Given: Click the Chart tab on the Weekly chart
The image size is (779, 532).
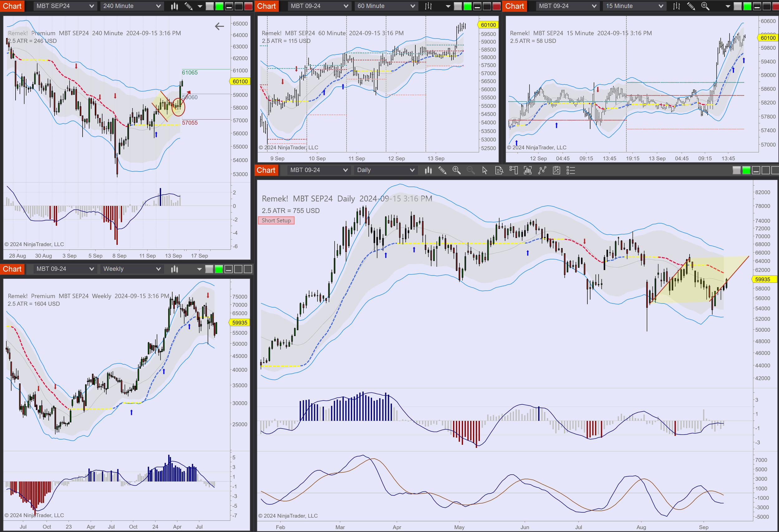Looking at the screenshot, I should click(x=12, y=269).
